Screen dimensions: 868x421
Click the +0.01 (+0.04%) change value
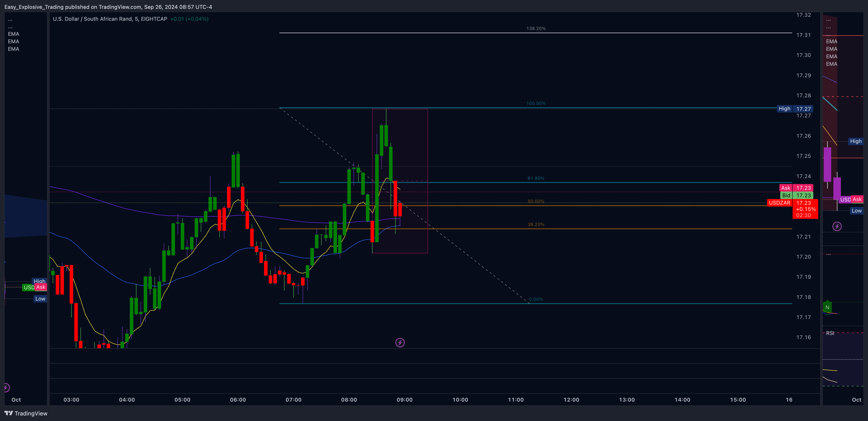coord(189,19)
